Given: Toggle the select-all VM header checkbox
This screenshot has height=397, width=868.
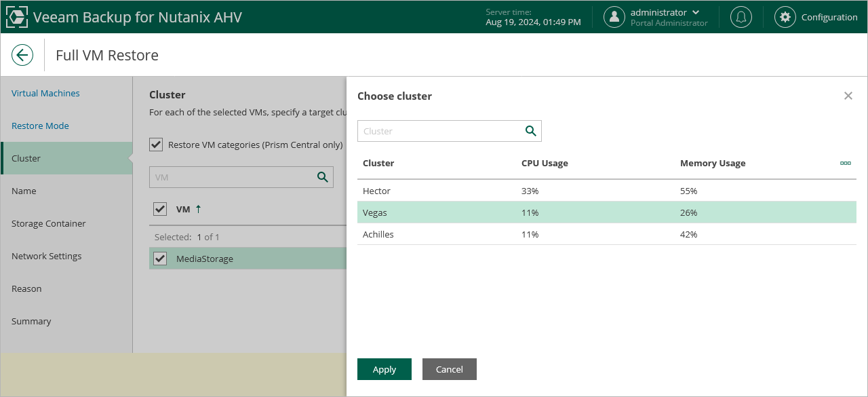Looking at the screenshot, I should [160, 209].
